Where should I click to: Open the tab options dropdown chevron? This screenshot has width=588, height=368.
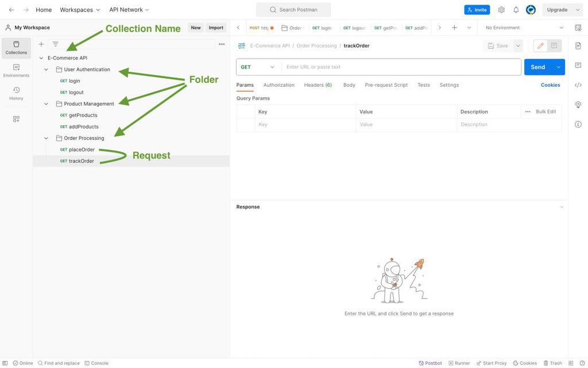pos(469,28)
